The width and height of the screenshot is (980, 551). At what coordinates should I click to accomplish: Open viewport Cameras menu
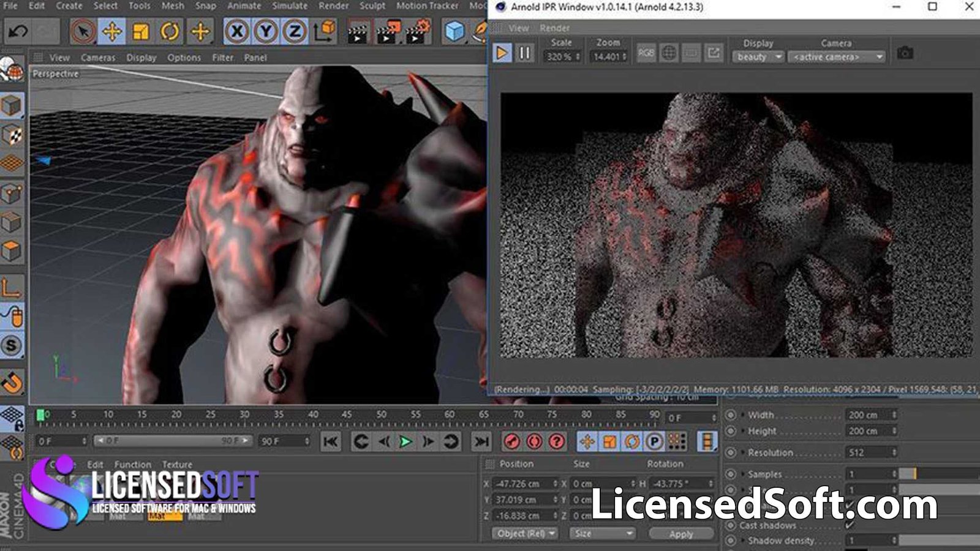coord(98,58)
